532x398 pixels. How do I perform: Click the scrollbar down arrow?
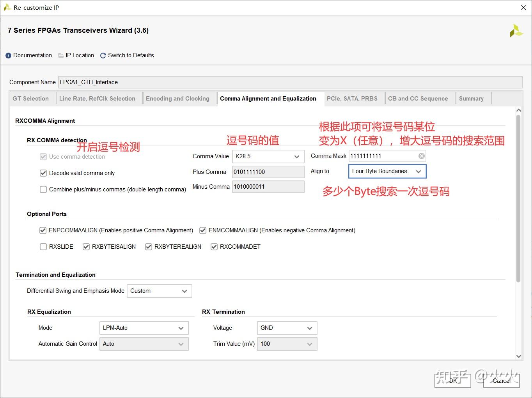(x=519, y=356)
